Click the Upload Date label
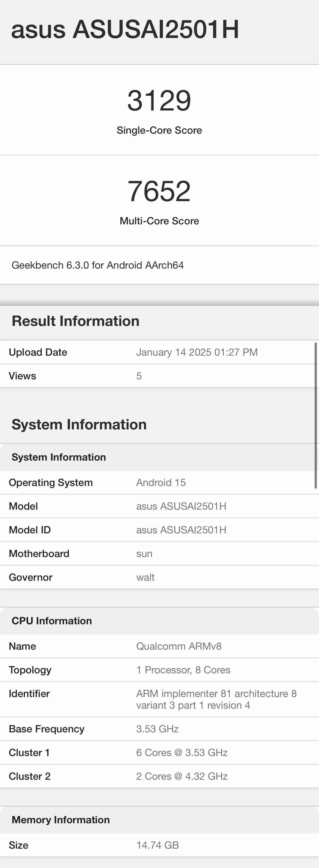 [x=38, y=352]
